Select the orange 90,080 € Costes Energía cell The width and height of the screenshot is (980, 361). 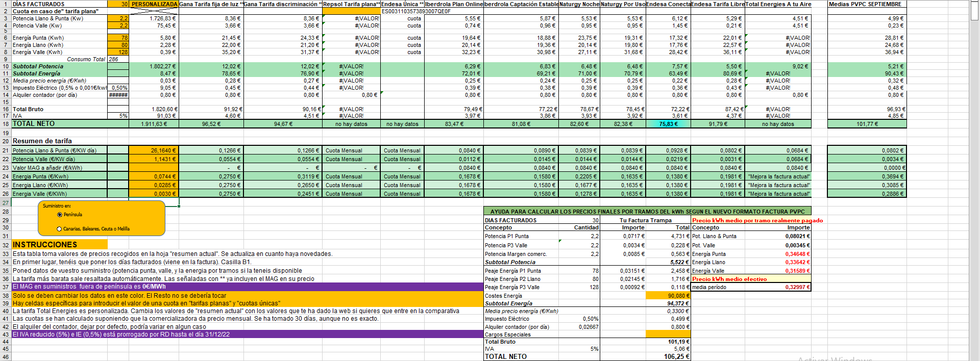click(668, 296)
